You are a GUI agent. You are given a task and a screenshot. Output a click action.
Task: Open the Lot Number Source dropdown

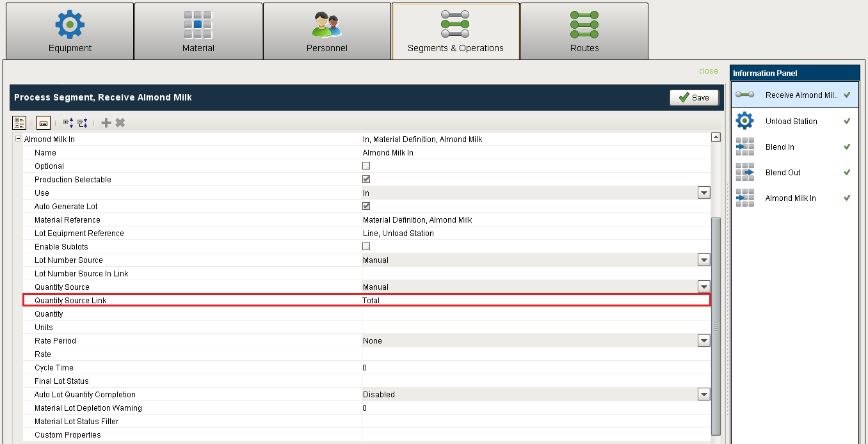coord(704,260)
